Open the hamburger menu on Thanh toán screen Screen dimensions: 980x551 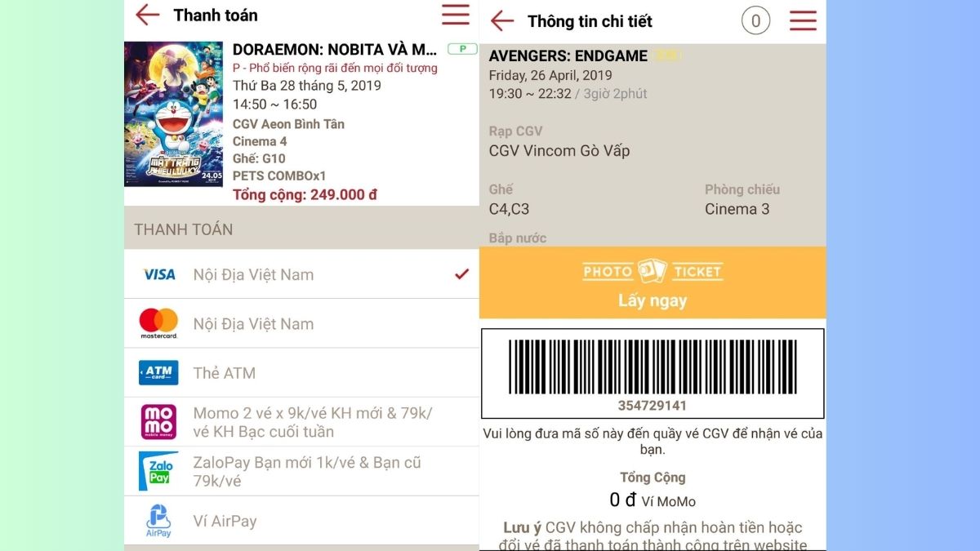pos(455,15)
